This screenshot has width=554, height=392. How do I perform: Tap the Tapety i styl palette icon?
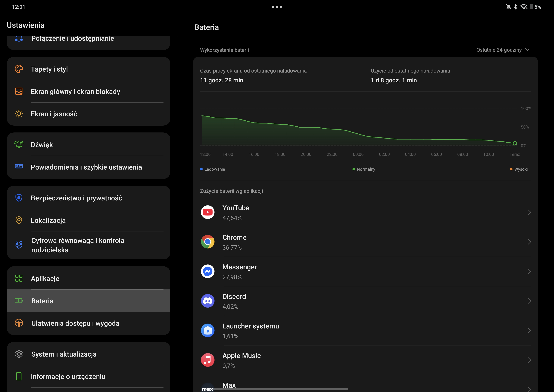coord(19,69)
